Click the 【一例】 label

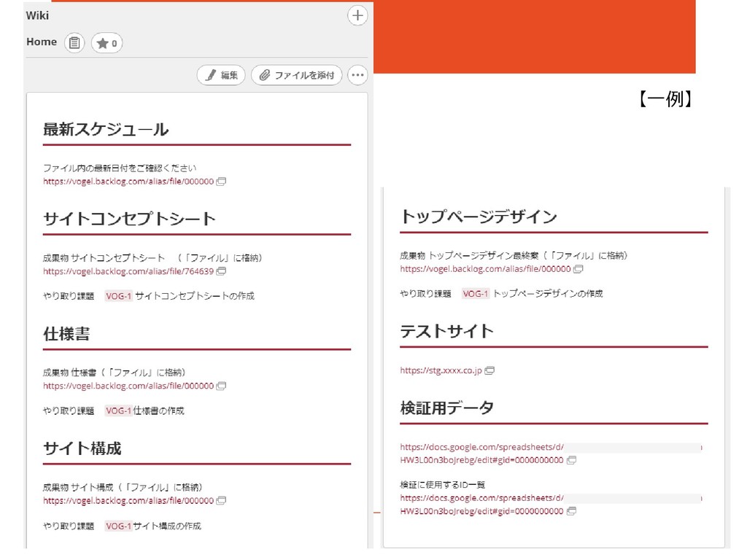click(665, 99)
